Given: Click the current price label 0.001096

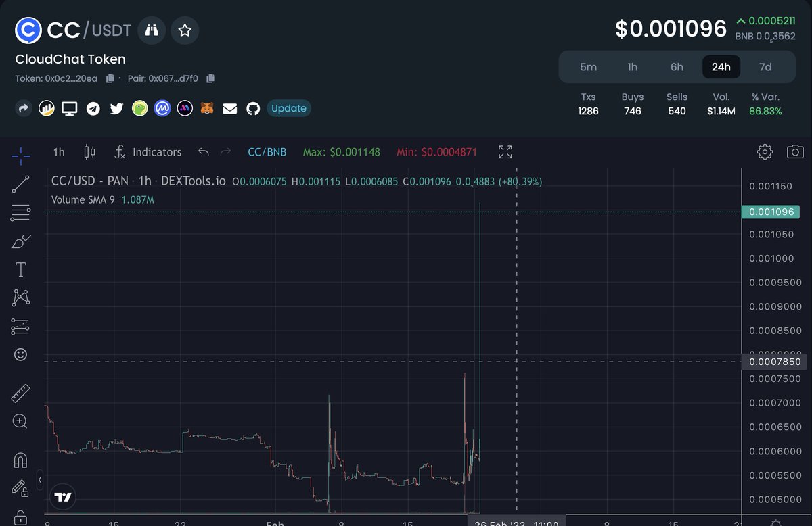Looking at the screenshot, I should click(x=771, y=212).
